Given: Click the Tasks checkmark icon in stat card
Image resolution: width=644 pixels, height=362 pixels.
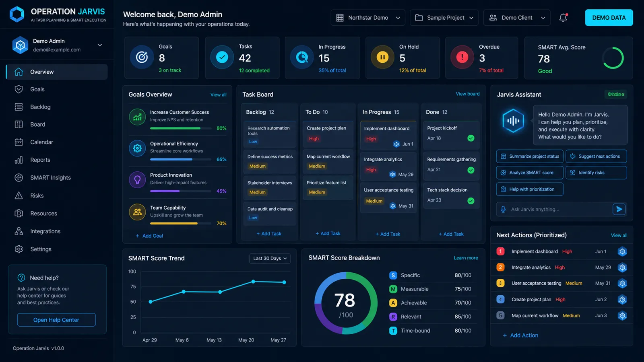Looking at the screenshot, I should coord(222,58).
